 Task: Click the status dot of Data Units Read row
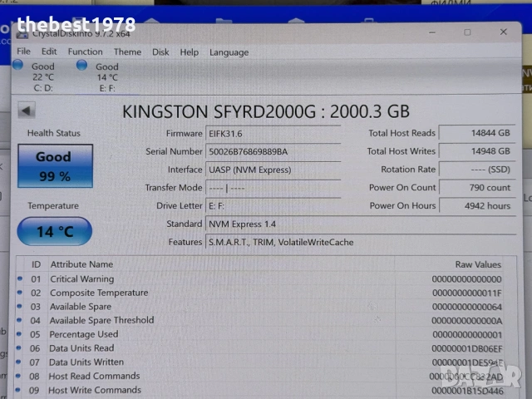click(18, 347)
